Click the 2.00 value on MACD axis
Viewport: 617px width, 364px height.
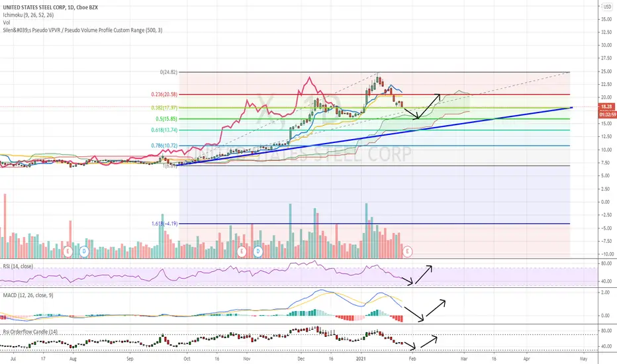tap(606, 293)
